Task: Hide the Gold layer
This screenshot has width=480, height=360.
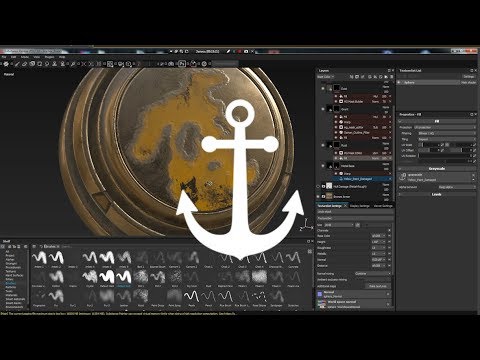Action: [x=323, y=89]
